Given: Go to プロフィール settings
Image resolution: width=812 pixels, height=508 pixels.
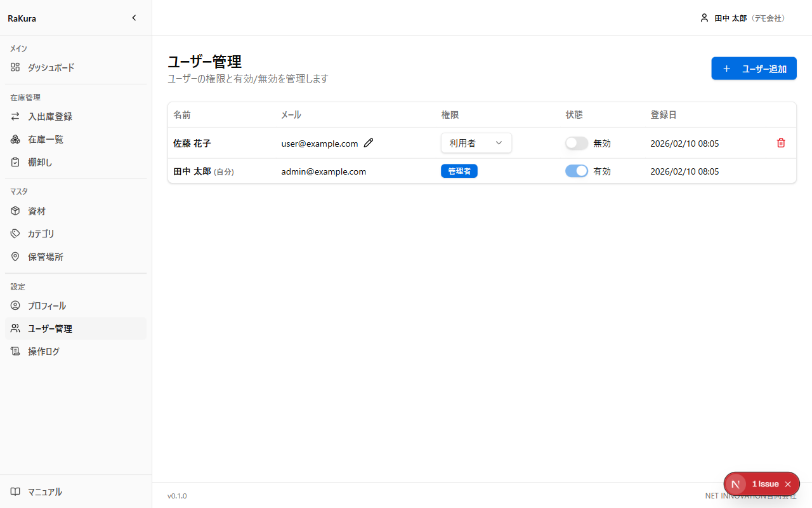Looking at the screenshot, I should [76, 305].
